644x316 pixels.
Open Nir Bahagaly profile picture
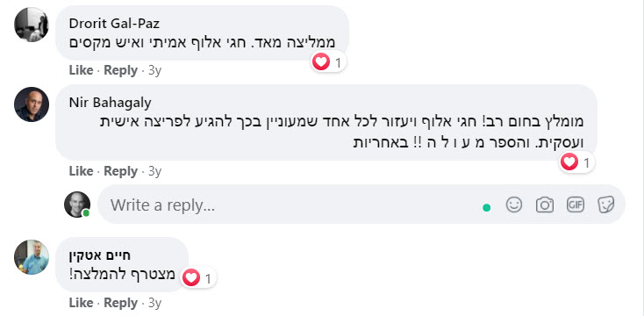pyautogui.click(x=32, y=104)
